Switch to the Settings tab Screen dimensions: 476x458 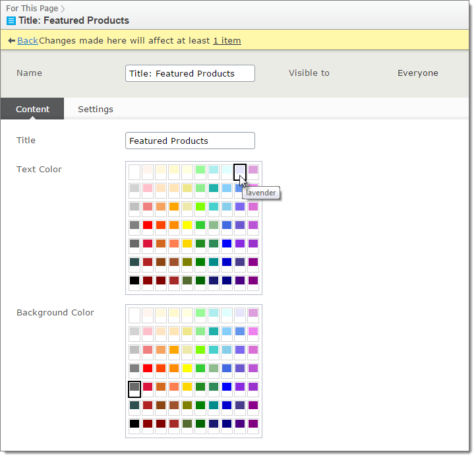click(x=96, y=110)
